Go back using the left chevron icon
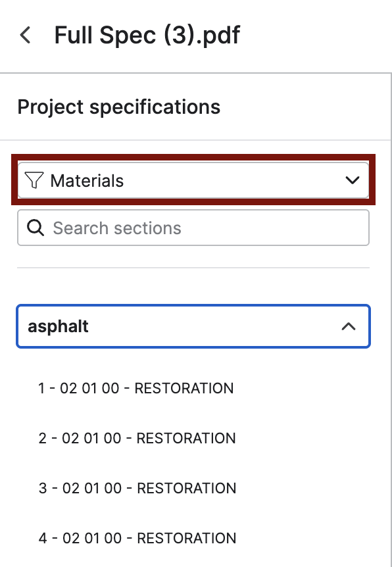Viewport: 392px width, 567px height. pyautogui.click(x=25, y=35)
